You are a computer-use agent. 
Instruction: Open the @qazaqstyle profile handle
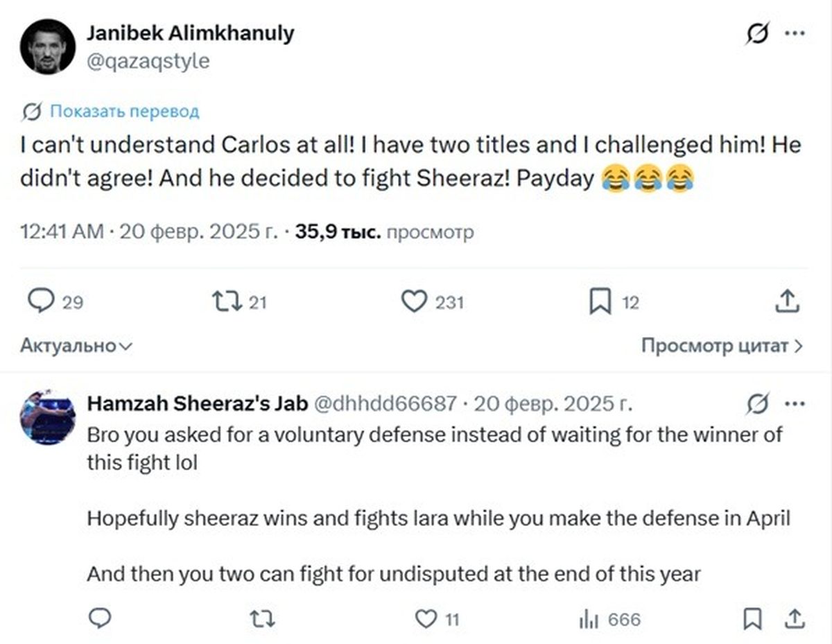[148, 61]
